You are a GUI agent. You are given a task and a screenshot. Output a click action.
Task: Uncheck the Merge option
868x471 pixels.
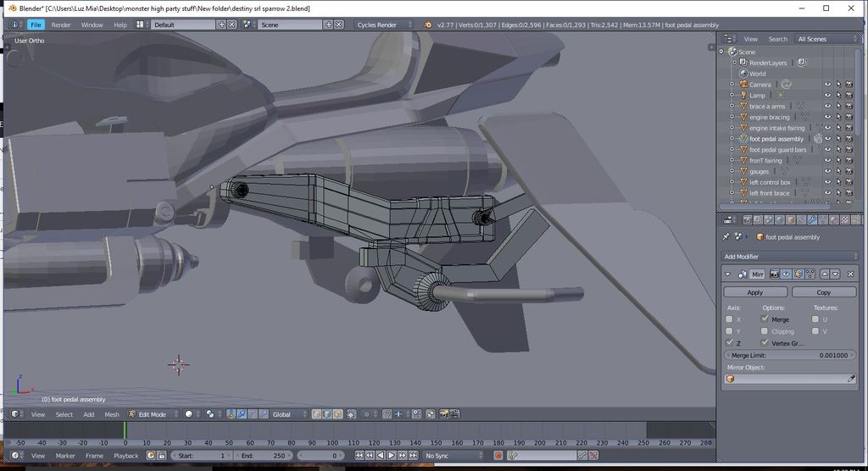[x=765, y=319]
